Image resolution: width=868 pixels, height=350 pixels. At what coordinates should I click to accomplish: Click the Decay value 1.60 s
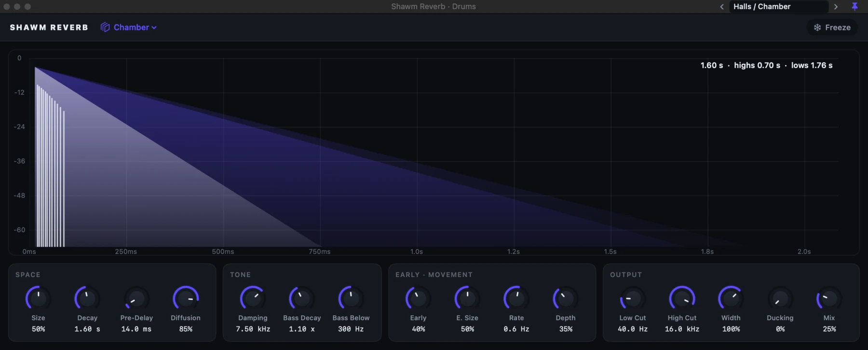click(87, 329)
